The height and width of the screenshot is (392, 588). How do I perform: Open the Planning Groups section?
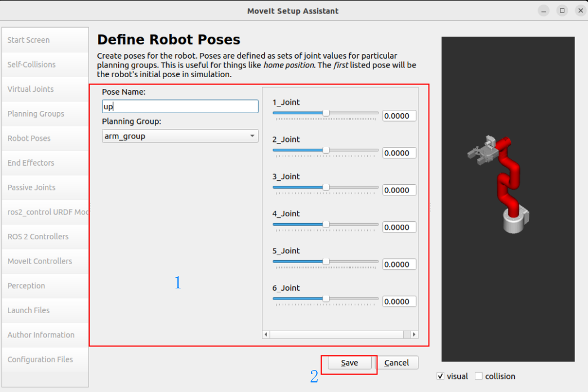click(45, 114)
